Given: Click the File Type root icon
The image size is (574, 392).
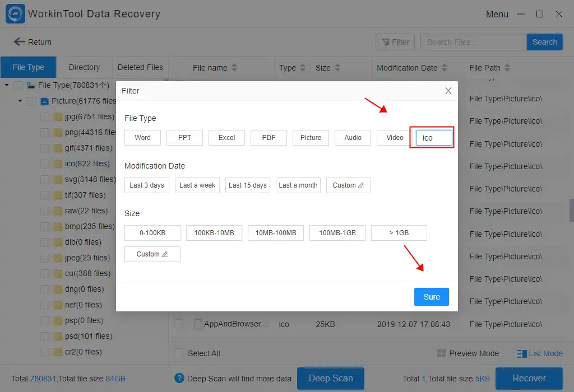Looking at the screenshot, I should pos(31,85).
